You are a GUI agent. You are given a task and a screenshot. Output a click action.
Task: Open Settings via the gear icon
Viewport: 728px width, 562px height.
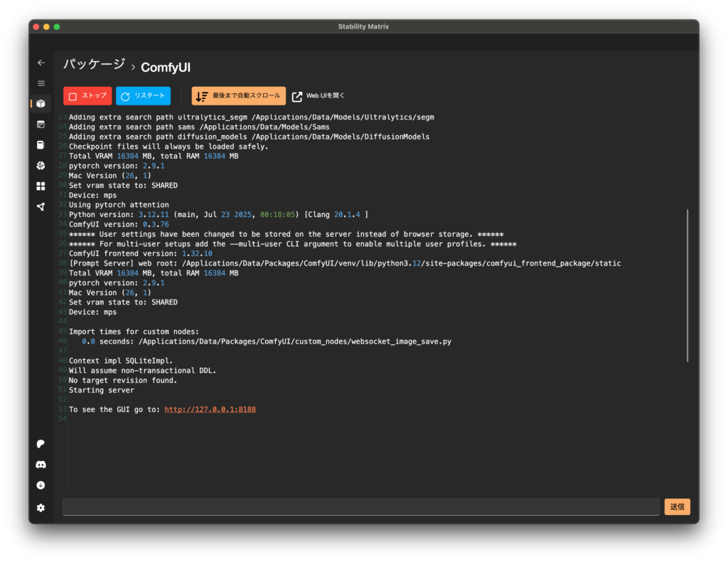pyautogui.click(x=41, y=507)
